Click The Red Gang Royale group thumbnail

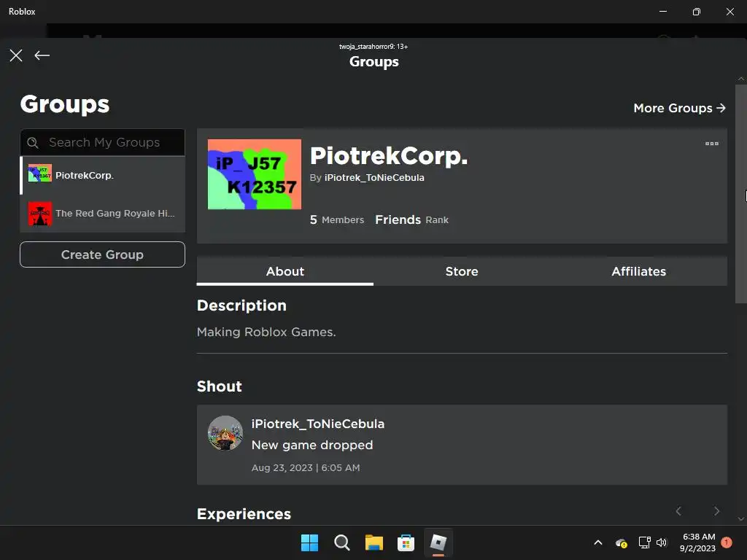pyautogui.click(x=40, y=214)
